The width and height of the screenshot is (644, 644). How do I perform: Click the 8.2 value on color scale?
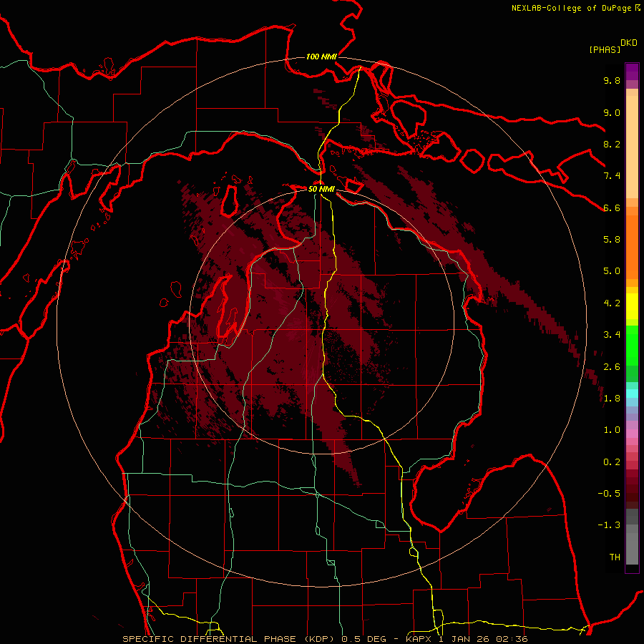(612, 144)
